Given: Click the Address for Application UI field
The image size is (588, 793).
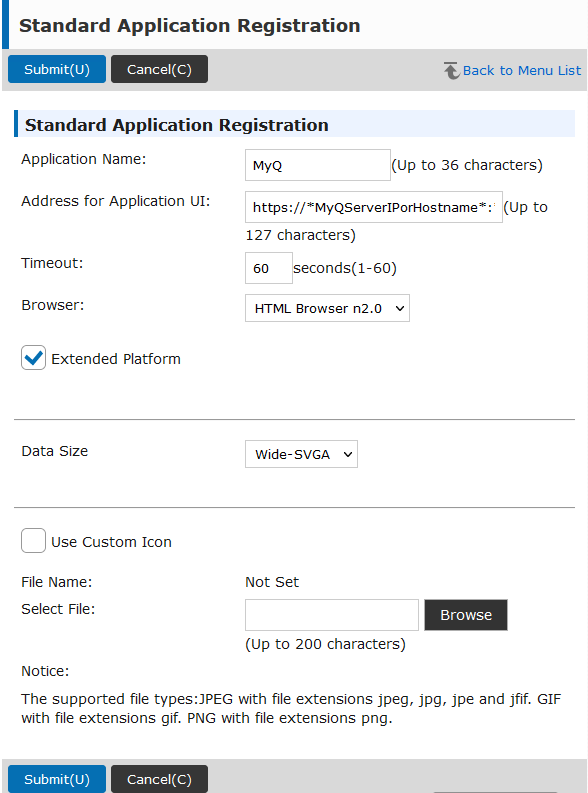Looking at the screenshot, I should coord(374,207).
